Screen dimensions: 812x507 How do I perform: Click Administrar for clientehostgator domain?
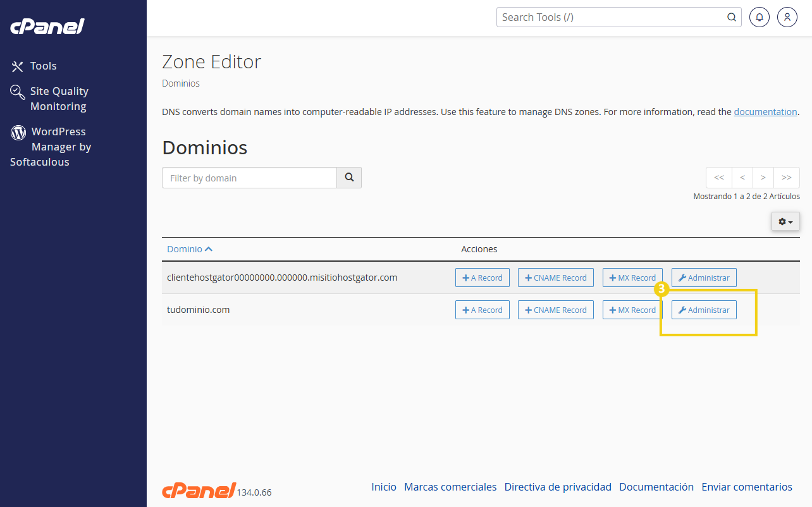point(704,278)
